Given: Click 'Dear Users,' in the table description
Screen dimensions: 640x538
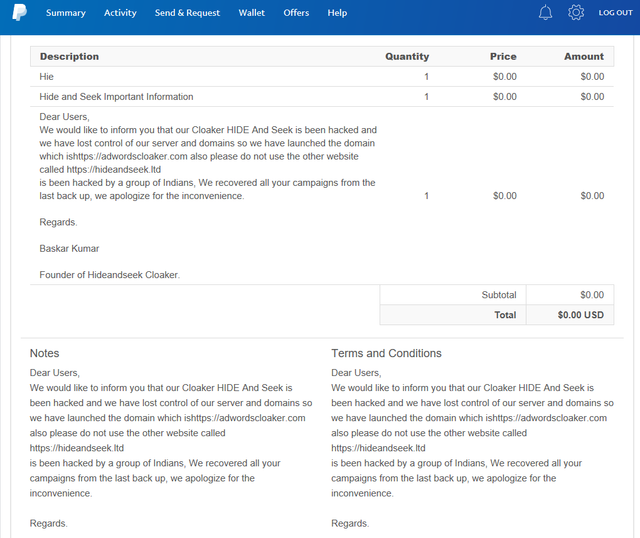Looking at the screenshot, I should [64, 117].
